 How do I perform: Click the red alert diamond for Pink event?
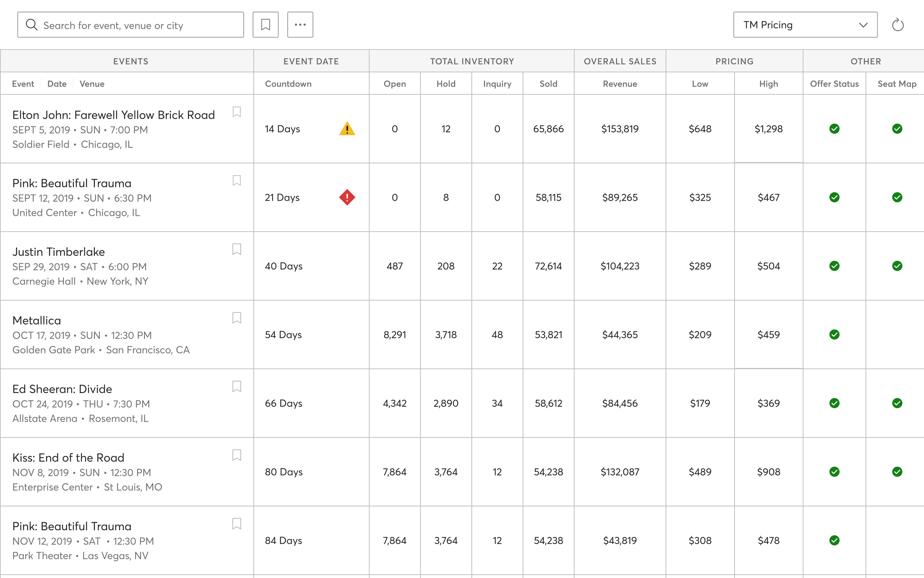(347, 197)
